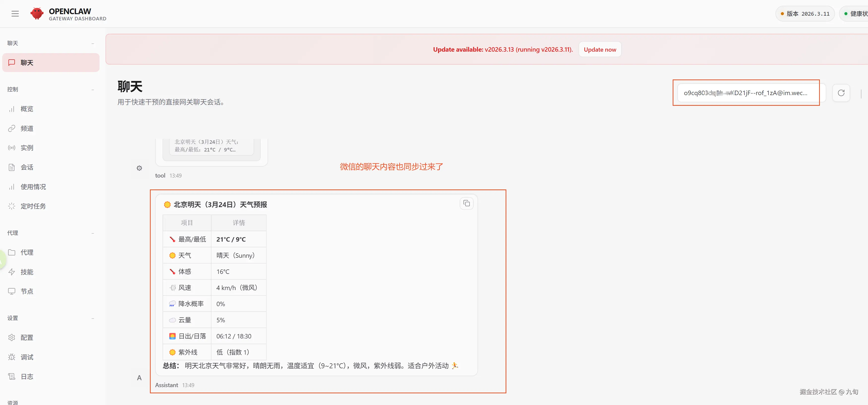Open 频道 channels page
The width and height of the screenshot is (868, 405).
point(27,128)
